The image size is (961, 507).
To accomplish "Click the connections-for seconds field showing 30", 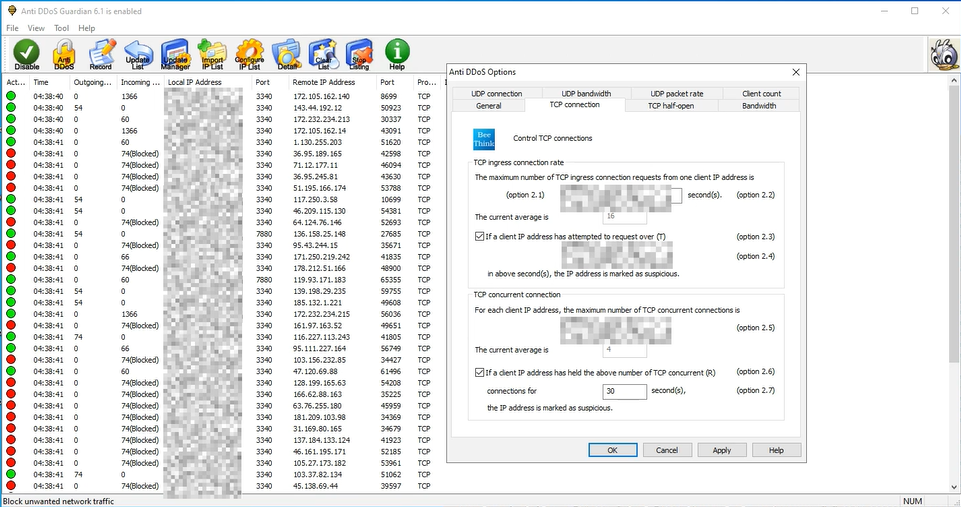I will [x=625, y=391].
